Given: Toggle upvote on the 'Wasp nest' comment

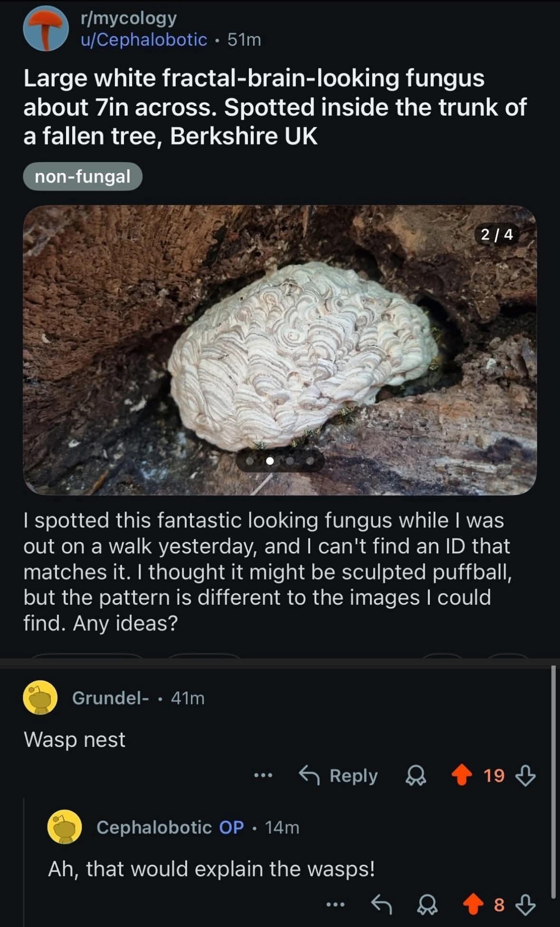Looking at the screenshot, I should (x=462, y=775).
